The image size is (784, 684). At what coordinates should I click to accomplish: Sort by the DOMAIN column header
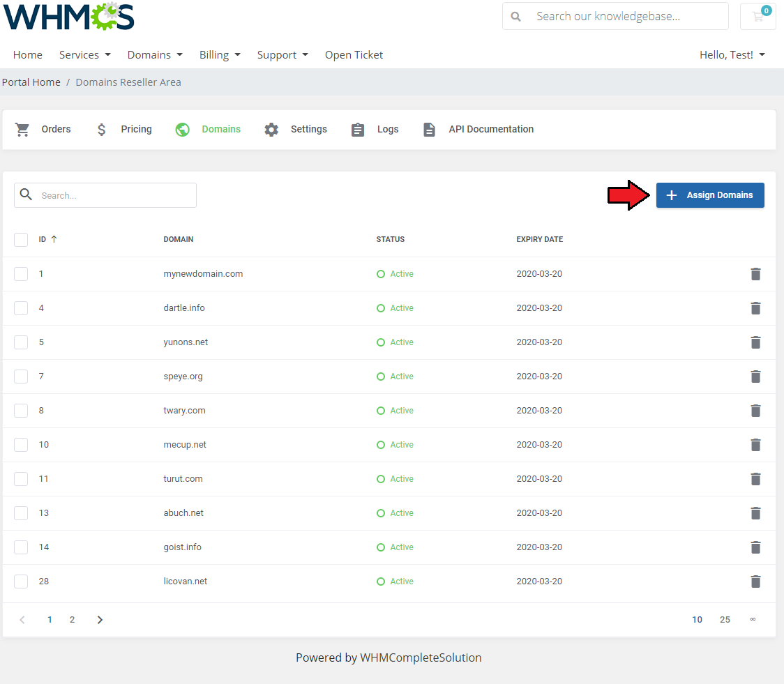pos(178,239)
